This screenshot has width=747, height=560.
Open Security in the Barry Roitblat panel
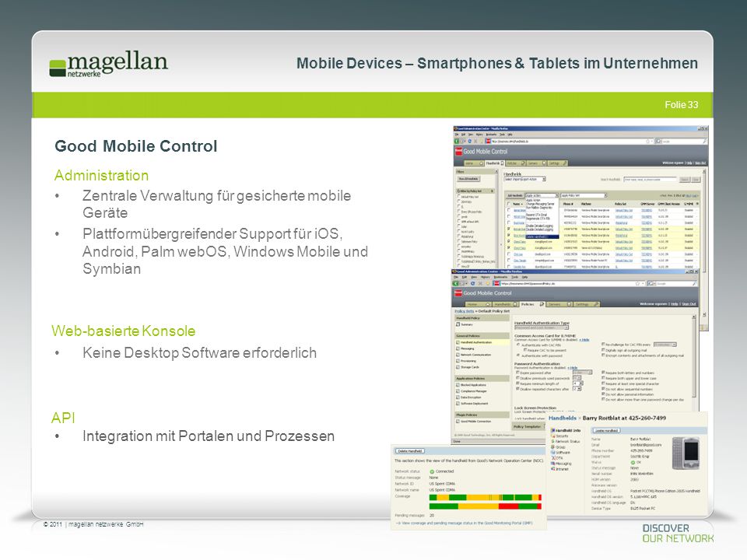point(559,436)
